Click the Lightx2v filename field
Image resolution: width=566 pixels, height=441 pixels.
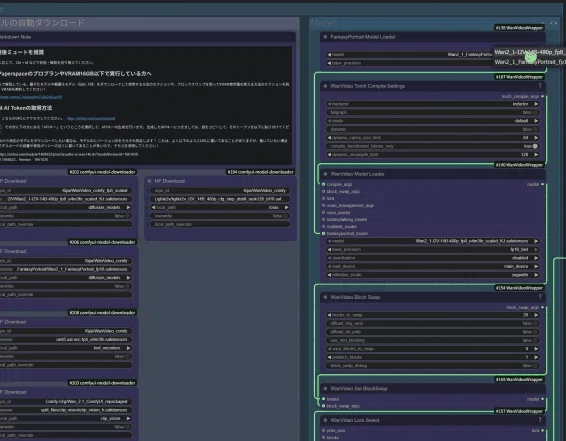[220, 199]
